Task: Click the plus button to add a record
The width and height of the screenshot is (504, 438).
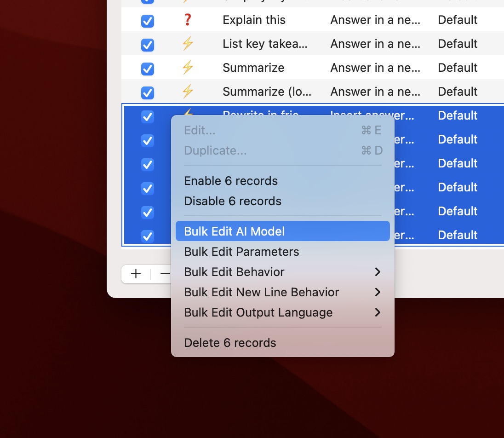Action: click(136, 274)
